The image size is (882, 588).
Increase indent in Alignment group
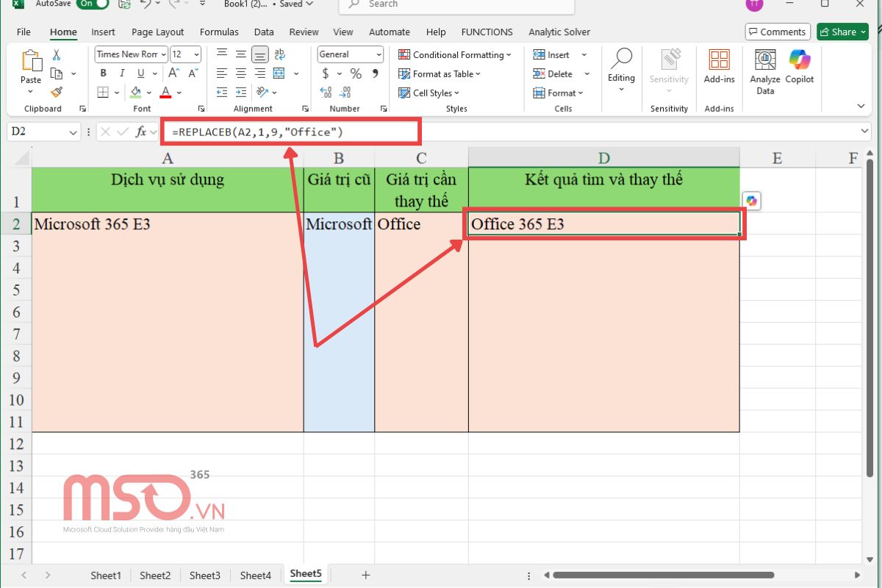(241, 93)
